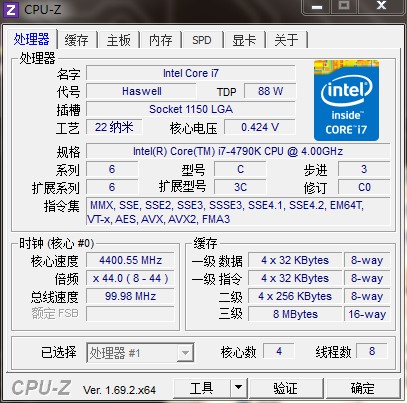Click the 确定 button

click(363, 388)
